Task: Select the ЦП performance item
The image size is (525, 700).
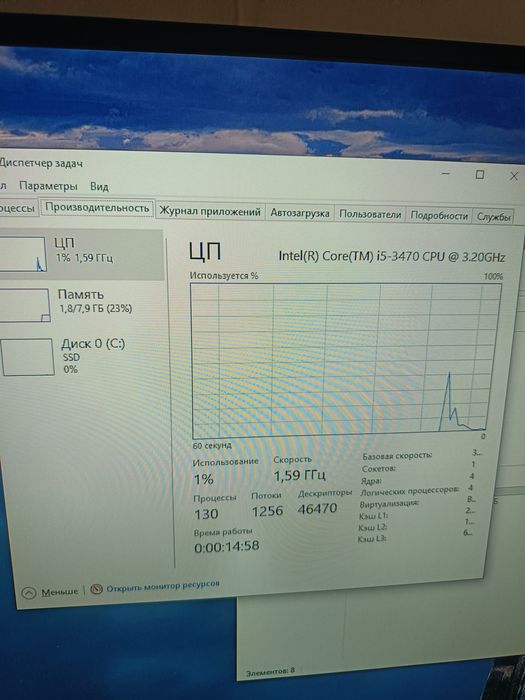Action: tap(82, 254)
